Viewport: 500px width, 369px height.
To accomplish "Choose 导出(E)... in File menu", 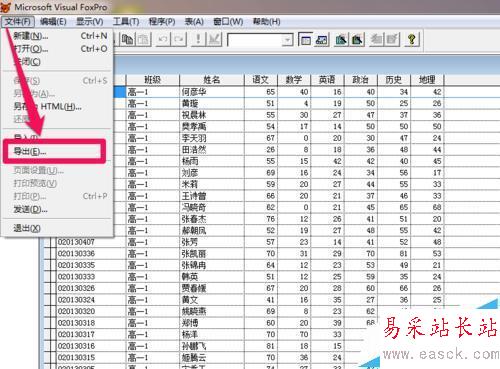I will pyautogui.click(x=57, y=152).
